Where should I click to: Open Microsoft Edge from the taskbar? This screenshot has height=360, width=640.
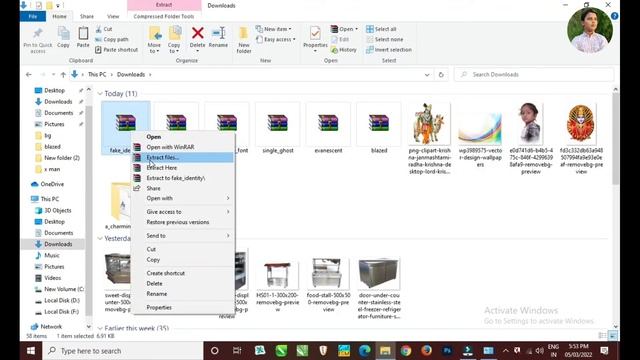(364, 351)
